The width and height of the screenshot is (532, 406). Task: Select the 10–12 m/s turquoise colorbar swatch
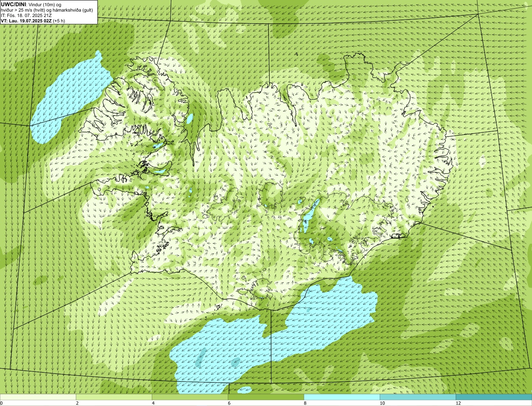pos(418,397)
